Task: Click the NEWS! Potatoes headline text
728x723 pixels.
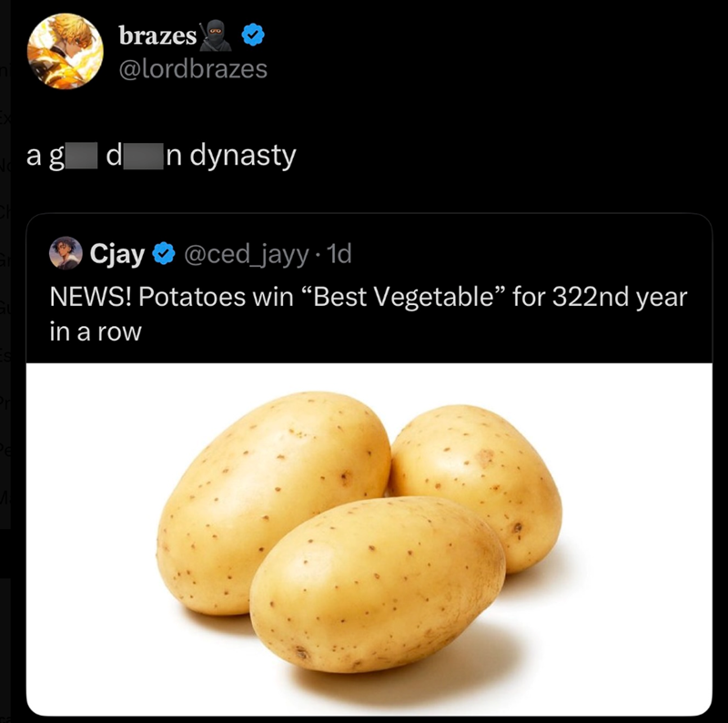Action: pos(273,295)
